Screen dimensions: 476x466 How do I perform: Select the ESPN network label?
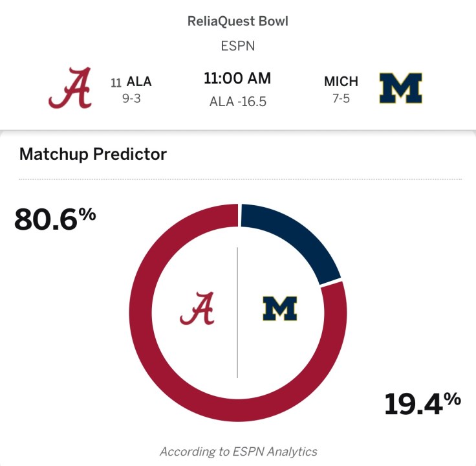click(237, 46)
